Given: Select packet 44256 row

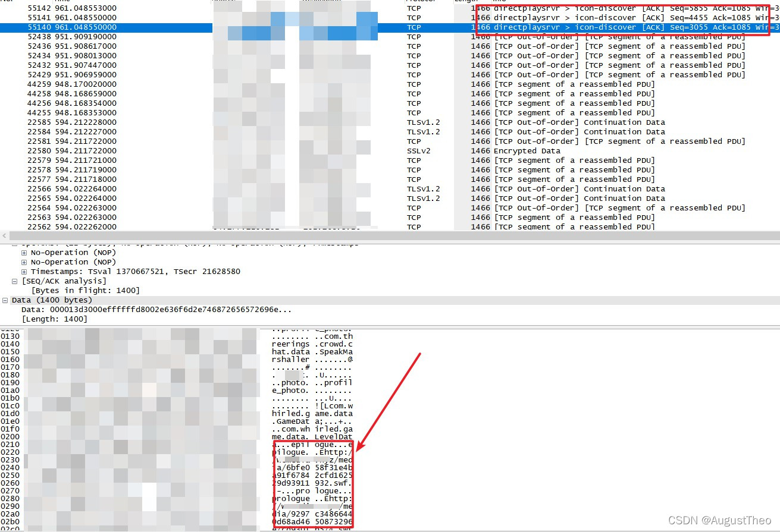Looking at the screenshot, I should [x=390, y=103].
